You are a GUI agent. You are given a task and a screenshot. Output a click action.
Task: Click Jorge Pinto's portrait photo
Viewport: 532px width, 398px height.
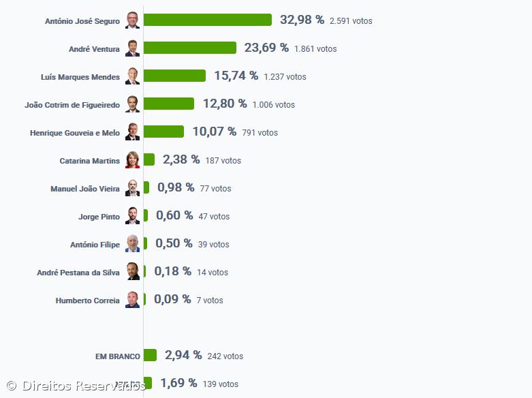(132, 216)
